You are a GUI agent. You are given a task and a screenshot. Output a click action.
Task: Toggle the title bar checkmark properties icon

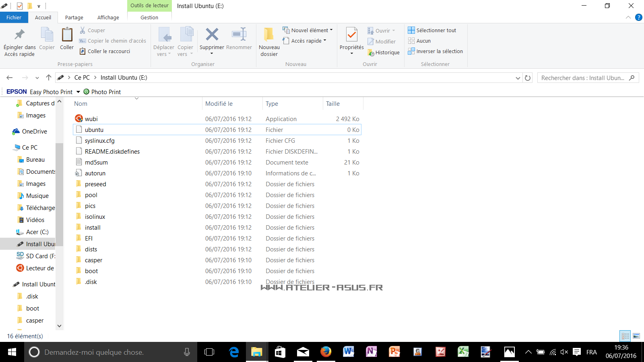pos(19,6)
